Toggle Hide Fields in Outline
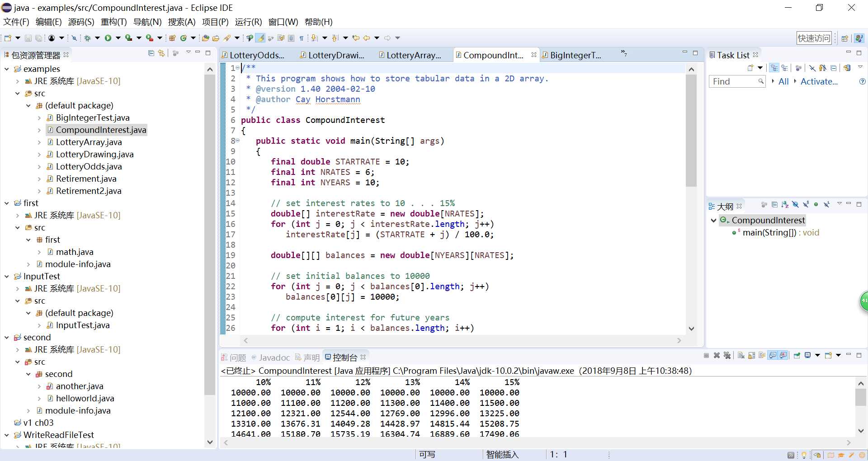This screenshot has height=461, width=868. click(x=795, y=205)
